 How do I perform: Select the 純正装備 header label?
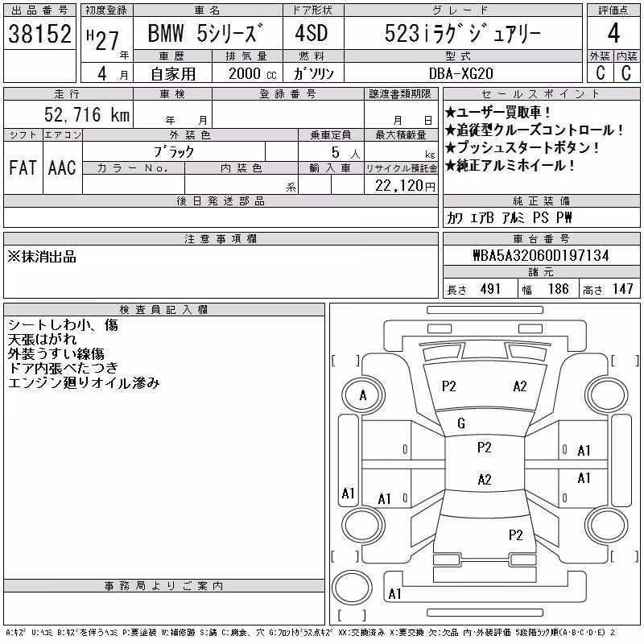point(541,200)
